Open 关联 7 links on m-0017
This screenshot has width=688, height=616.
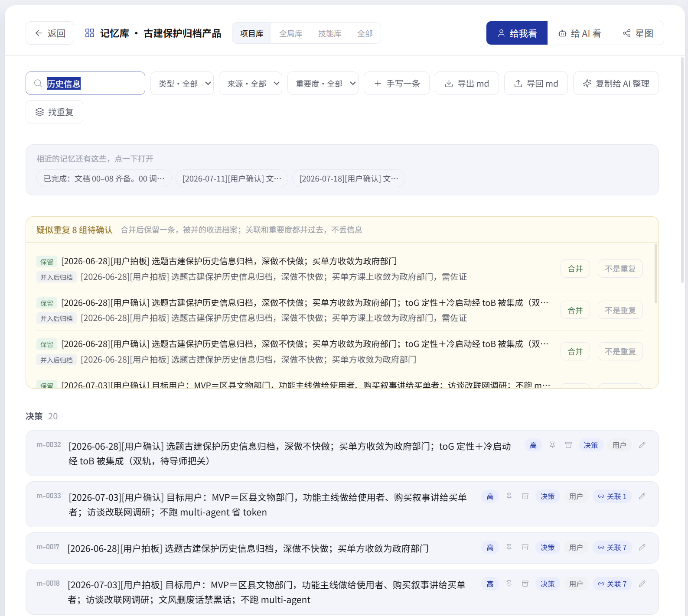coord(612,548)
